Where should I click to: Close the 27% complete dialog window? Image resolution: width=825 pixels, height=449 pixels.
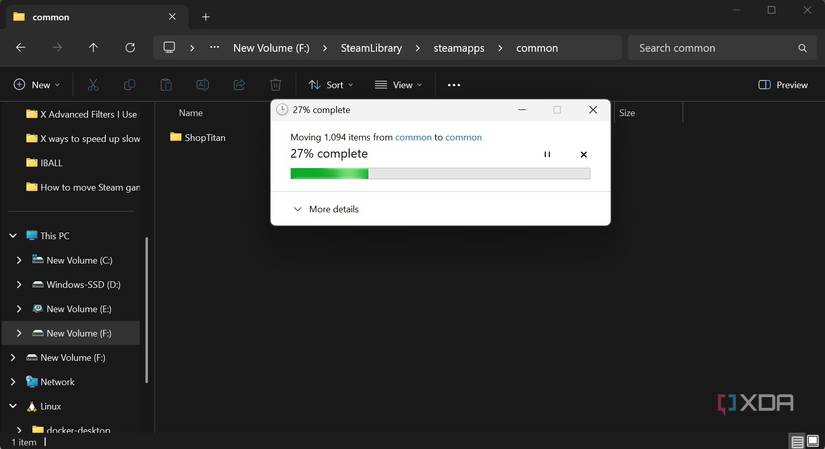pos(593,109)
